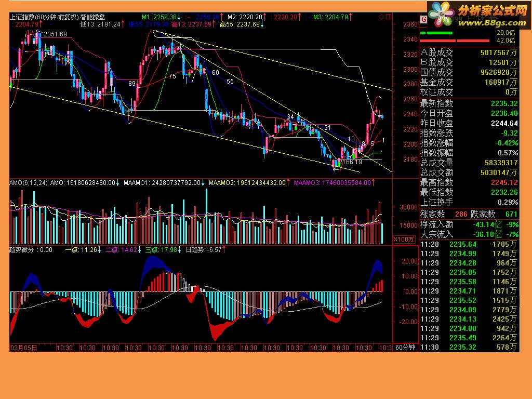Select the A股成交 row

click(x=469, y=52)
